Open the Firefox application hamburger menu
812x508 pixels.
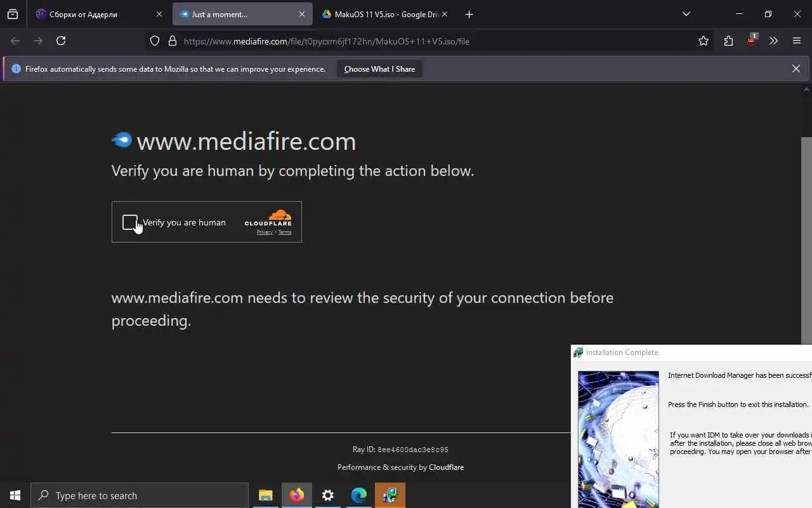797,41
